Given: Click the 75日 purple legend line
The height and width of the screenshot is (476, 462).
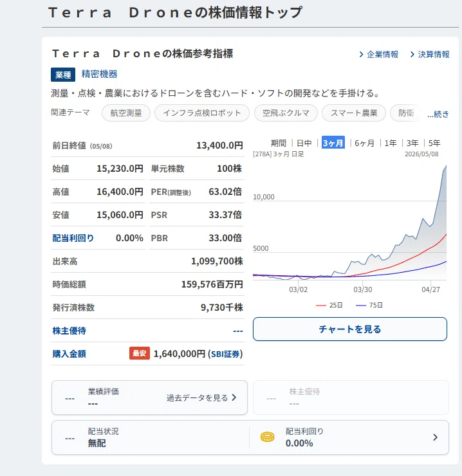Looking at the screenshot, I should point(361,306).
